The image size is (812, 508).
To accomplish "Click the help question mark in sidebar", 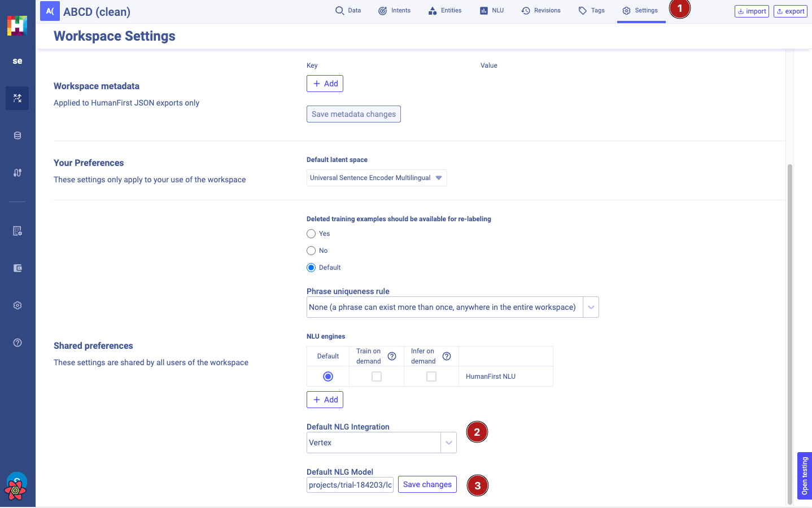I will pyautogui.click(x=18, y=343).
